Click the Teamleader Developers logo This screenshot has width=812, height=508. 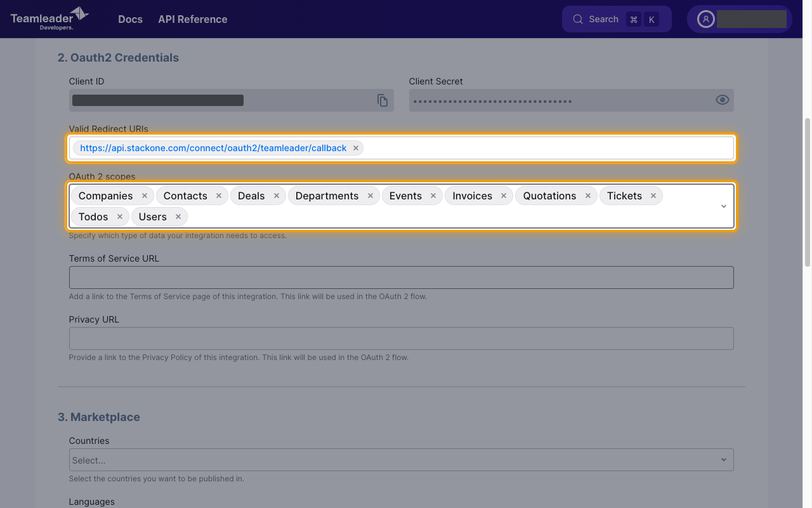tap(49, 18)
